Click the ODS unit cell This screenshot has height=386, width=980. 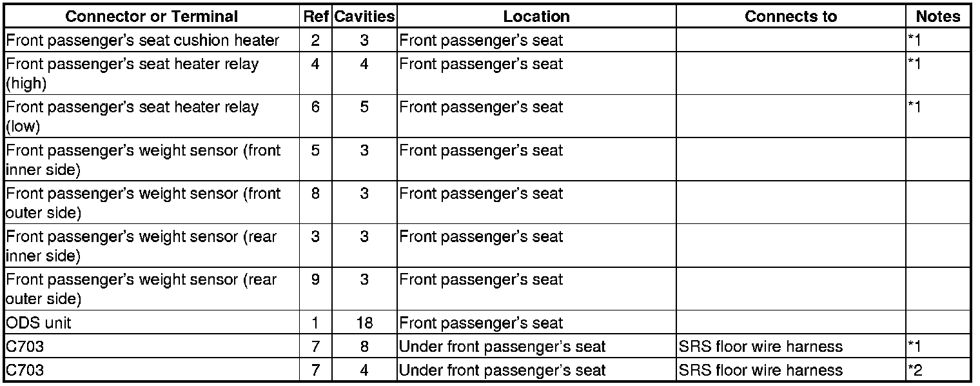click(152, 322)
